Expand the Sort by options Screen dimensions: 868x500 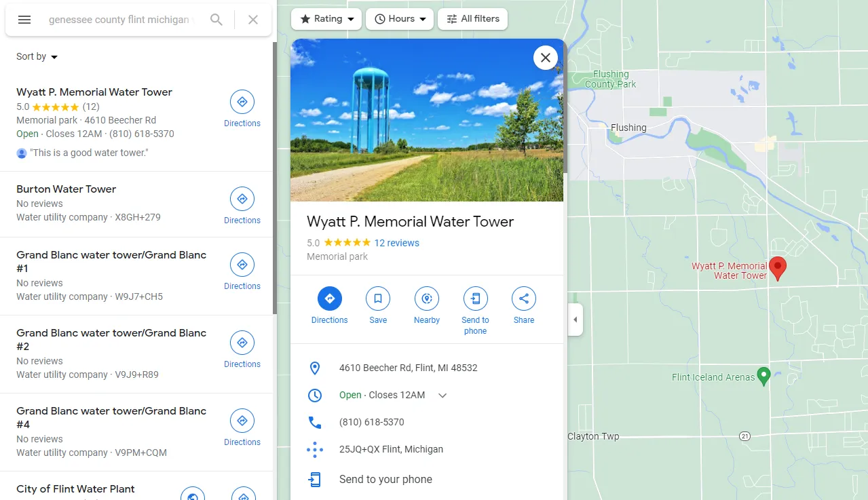(36, 57)
